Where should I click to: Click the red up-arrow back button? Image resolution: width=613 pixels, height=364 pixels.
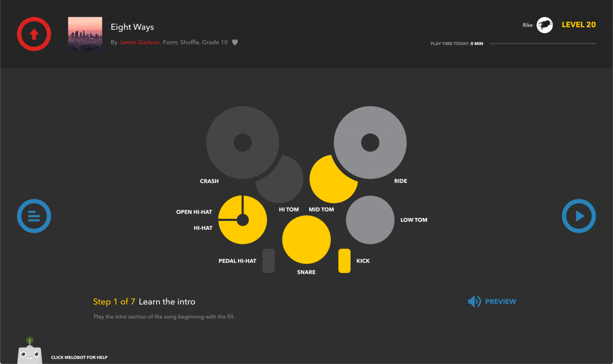coord(34,34)
